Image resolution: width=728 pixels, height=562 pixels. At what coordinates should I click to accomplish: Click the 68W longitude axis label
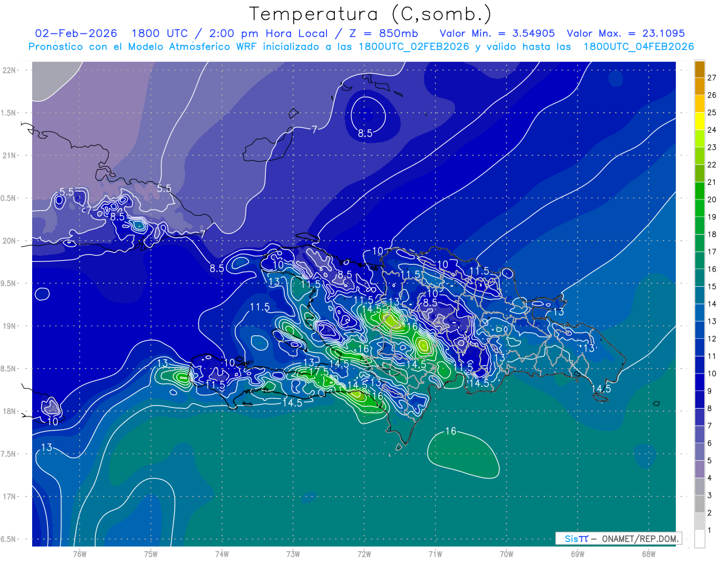click(649, 554)
